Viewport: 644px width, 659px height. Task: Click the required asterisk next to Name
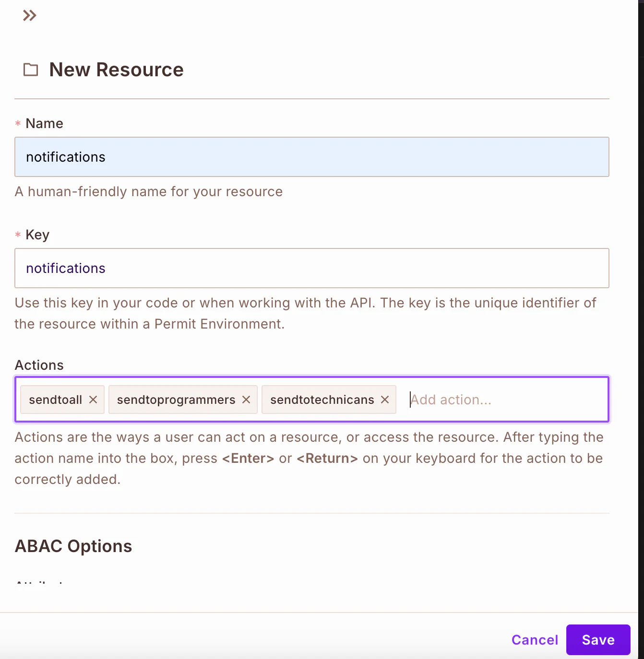coord(17,124)
